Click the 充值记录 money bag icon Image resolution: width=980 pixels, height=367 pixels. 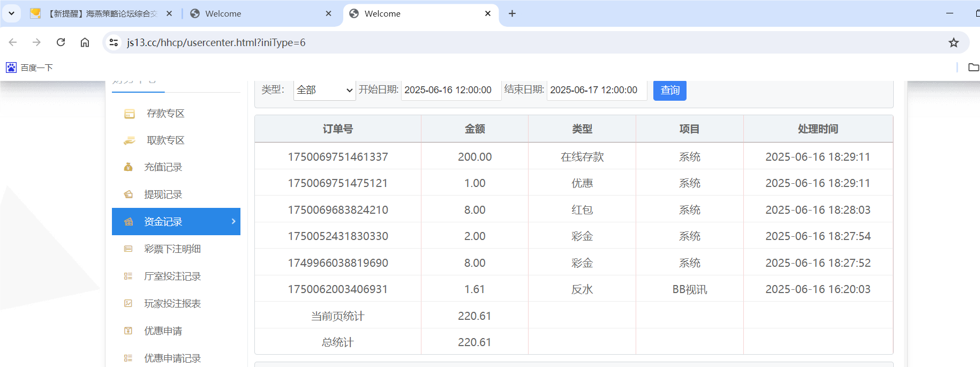click(128, 167)
